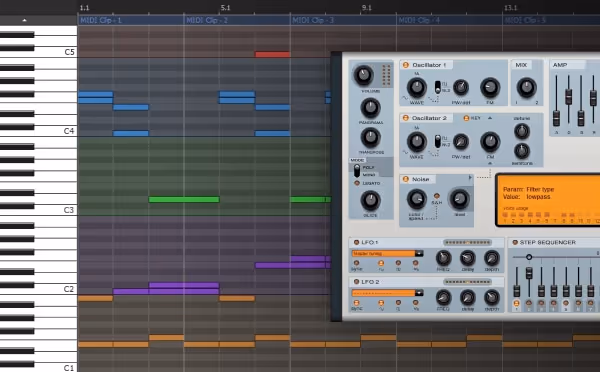Click the up arrow above piano keyboard
This screenshot has width=600, height=372.
(24, 20)
